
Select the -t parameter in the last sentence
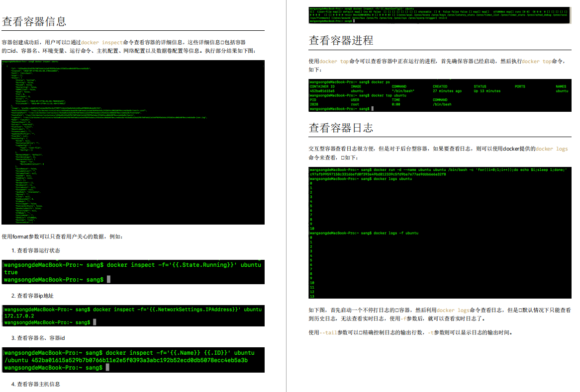(431, 332)
